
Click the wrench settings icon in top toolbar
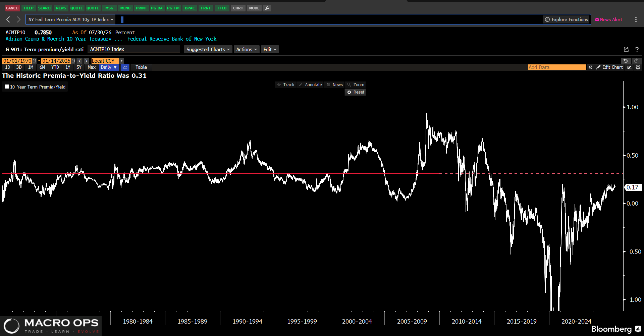[267, 8]
